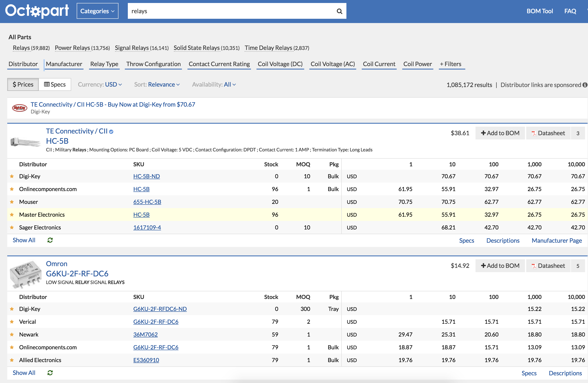Click refresh icon under HC-5B offers
Screen dimensions: 588x383
50,240
